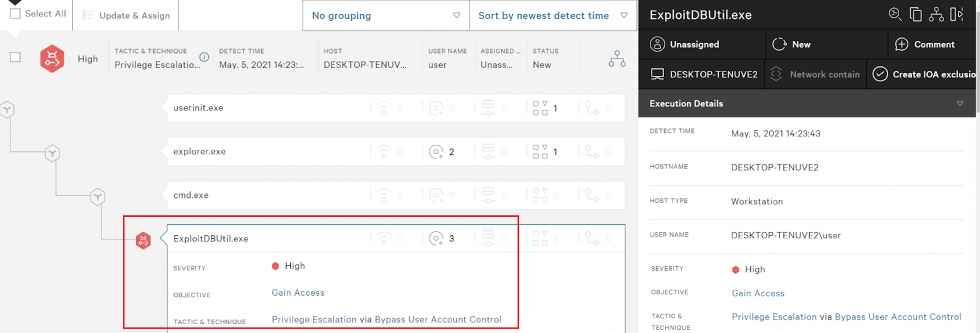This screenshot has height=333, width=980.
Task: Open process tree icon in detail panel header
Action: point(936,14)
